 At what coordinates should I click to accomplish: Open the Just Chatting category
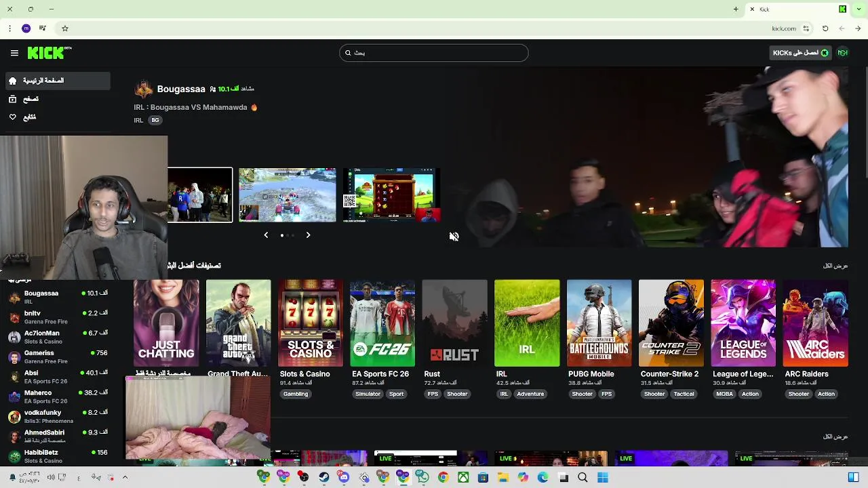pos(166,323)
